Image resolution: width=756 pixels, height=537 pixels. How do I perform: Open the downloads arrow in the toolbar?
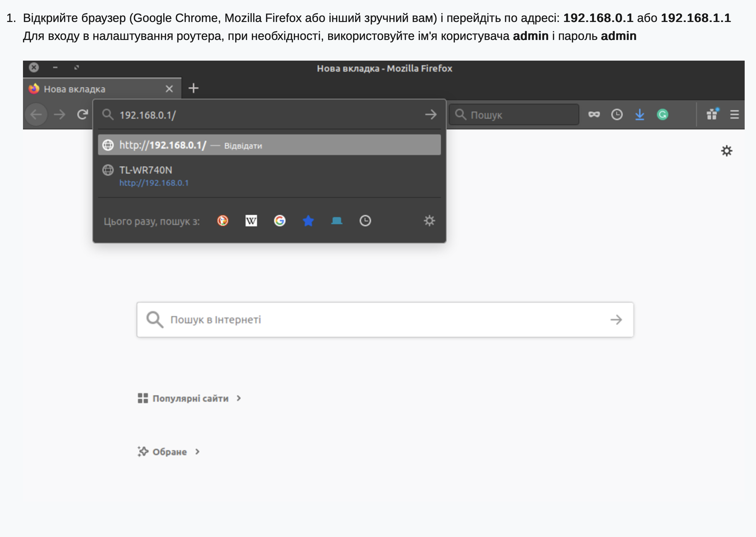coord(639,115)
